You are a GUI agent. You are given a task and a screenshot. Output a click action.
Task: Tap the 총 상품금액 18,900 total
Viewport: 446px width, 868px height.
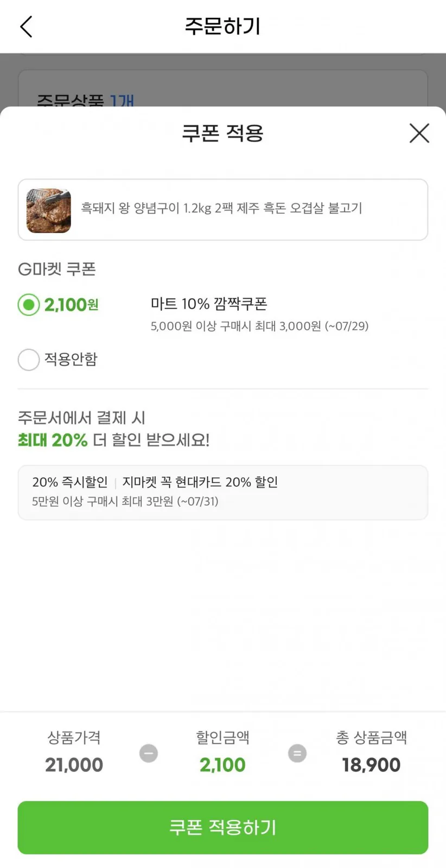[371, 765]
